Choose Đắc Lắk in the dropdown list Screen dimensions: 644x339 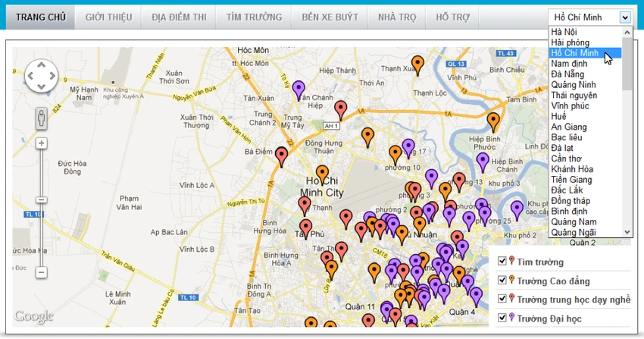[x=586, y=190]
